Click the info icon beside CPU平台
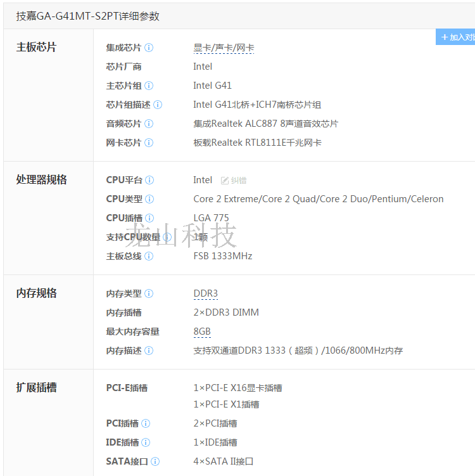Image resolution: width=475 pixels, height=476 pixels. 149,180
